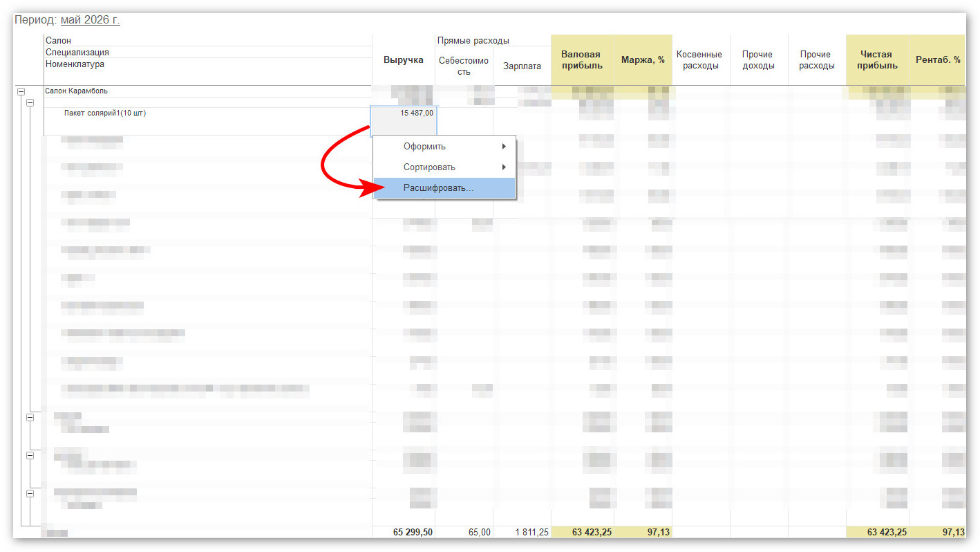The image size is (980, 552).
Task: Collapse the Салон Карамболь tree group
Action: tap(21, 91)
